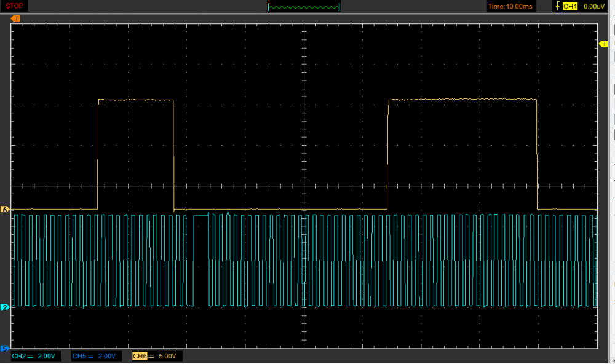The width and height of the screenshot is (615, 364).
Task: Select the highlighted CH6 channel label
Action: pyautogui.click(x=140, y=357)
